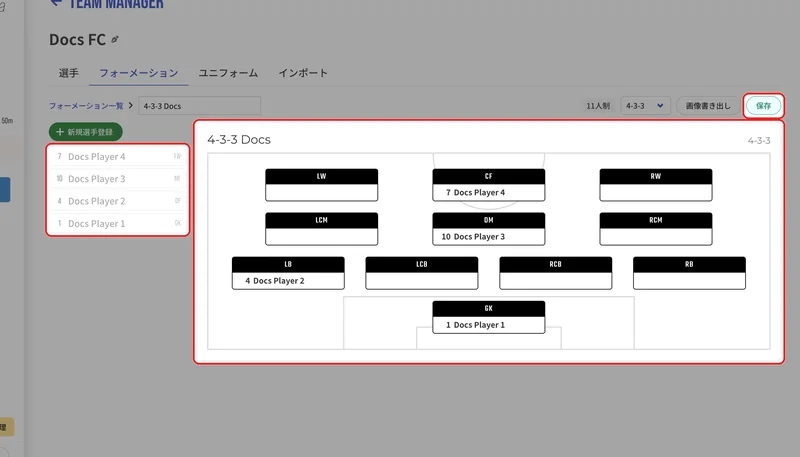Select Docs Player 1 in player list
The image size is (800, 457).
tap(118, 223)
